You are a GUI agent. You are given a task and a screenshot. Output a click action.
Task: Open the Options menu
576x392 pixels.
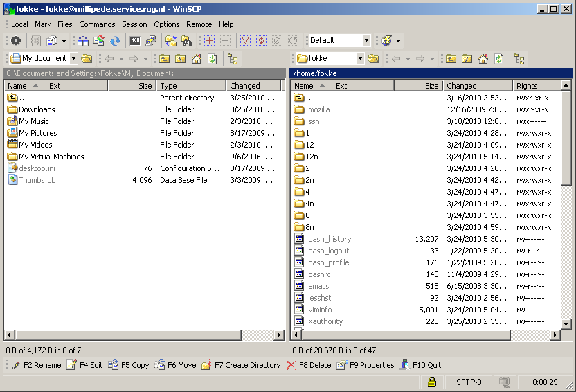coord(167,24)
